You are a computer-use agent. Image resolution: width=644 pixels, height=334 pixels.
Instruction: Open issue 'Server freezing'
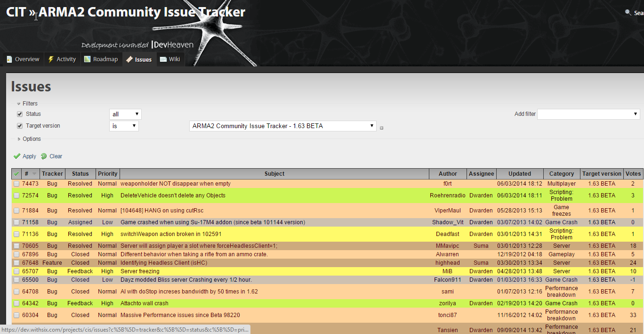(140, 271)
